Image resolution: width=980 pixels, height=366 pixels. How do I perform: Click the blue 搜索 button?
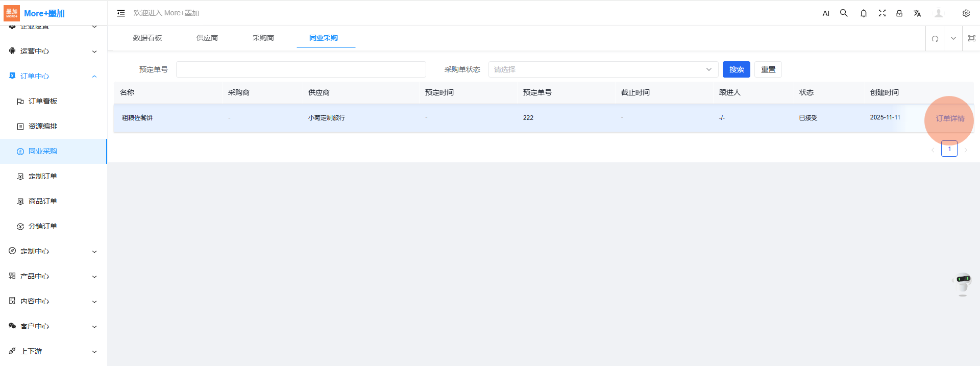point(736,69)
